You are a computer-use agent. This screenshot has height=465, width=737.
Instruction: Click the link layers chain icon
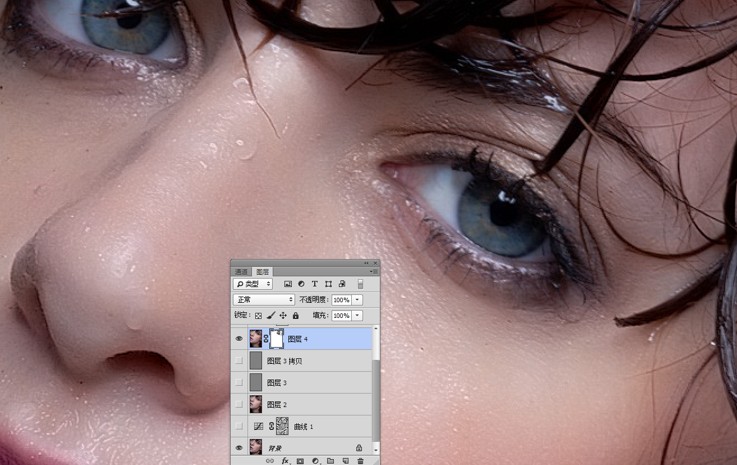click(270, 461)
